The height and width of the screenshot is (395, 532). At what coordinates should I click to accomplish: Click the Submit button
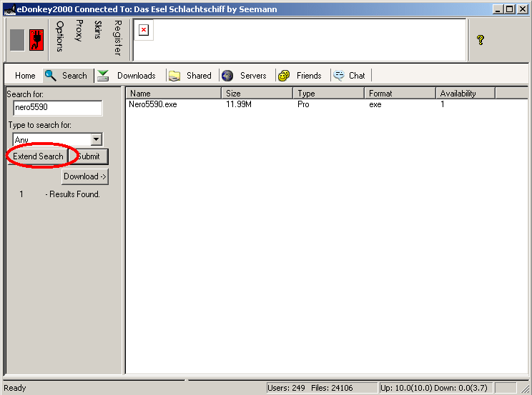coord(89,156)
